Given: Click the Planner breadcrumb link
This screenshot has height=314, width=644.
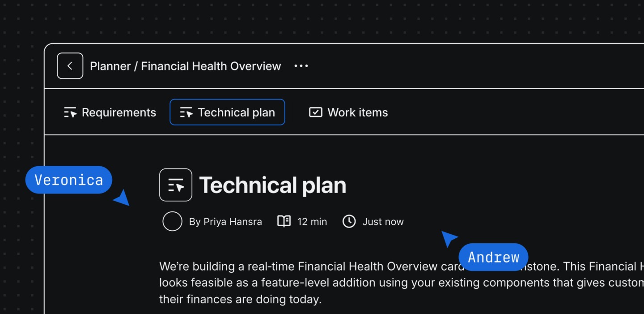Looking at the screenshot, I should 110,66.
